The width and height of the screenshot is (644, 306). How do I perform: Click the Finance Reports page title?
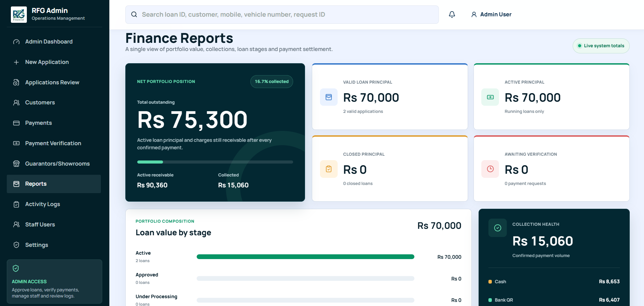[x=179, y=38]
